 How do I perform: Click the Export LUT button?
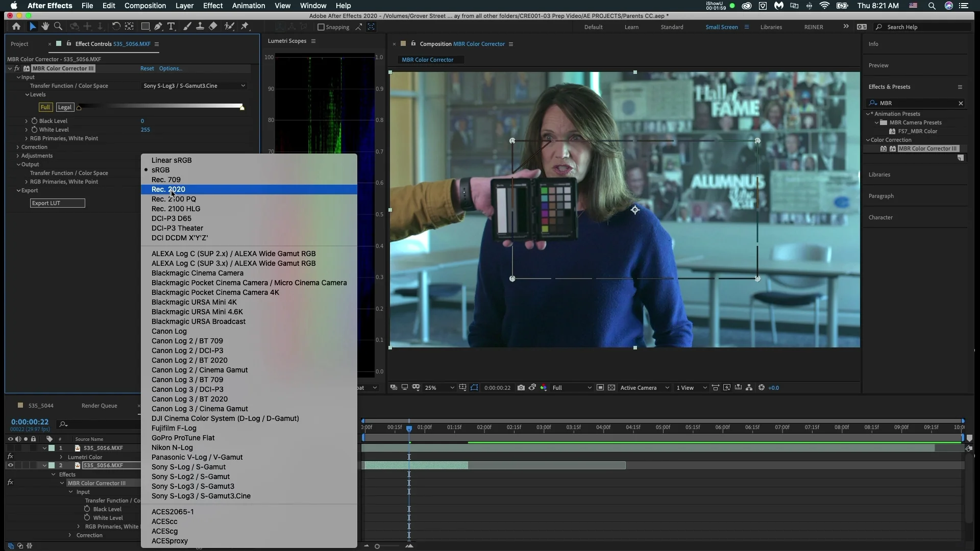pos(57,203)
